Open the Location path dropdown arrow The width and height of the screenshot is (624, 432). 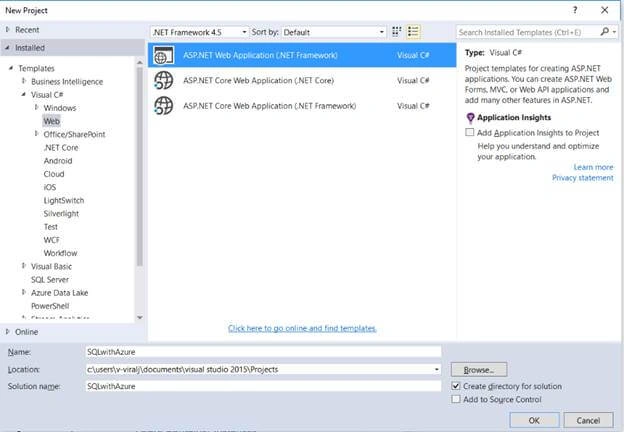(437, 369)
